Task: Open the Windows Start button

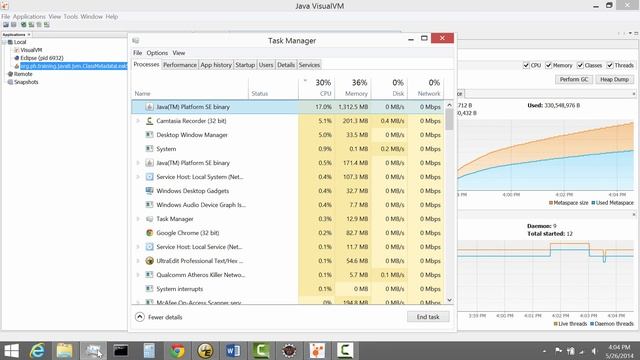Action: pos(11,351)
